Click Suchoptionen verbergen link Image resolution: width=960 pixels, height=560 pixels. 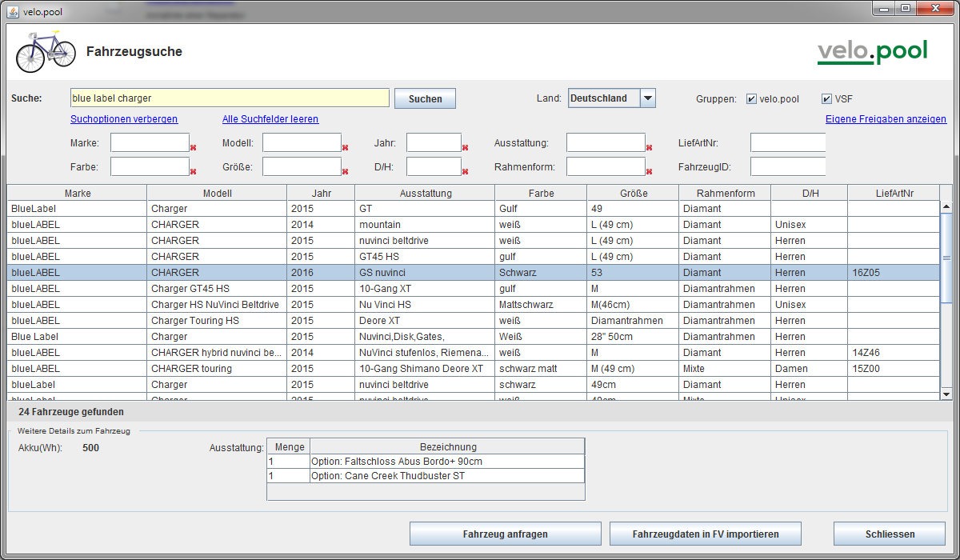pos(124,119)
